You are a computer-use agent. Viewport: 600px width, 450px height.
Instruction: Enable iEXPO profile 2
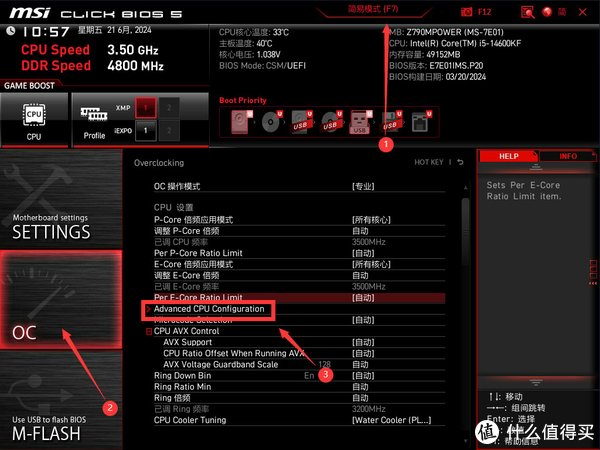click(169, 130)
